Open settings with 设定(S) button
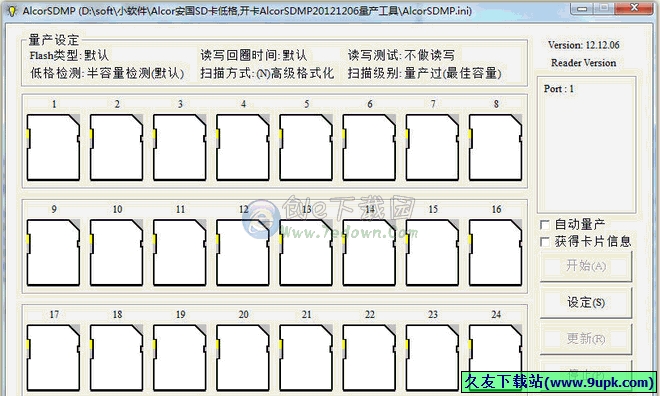This screenshot has height=396, width=660. (585, 303)
